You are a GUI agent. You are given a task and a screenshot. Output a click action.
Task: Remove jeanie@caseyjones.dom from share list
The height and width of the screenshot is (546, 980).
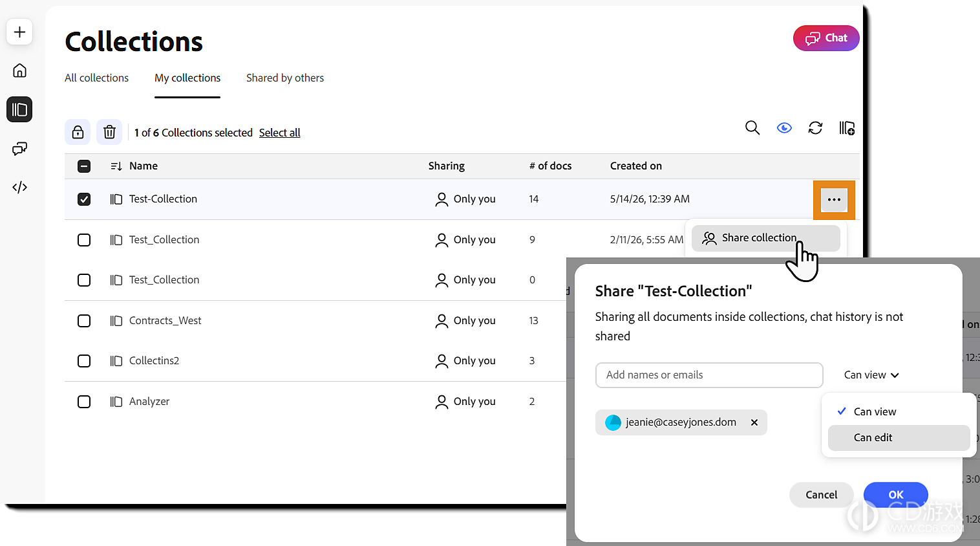click(754, 422)
